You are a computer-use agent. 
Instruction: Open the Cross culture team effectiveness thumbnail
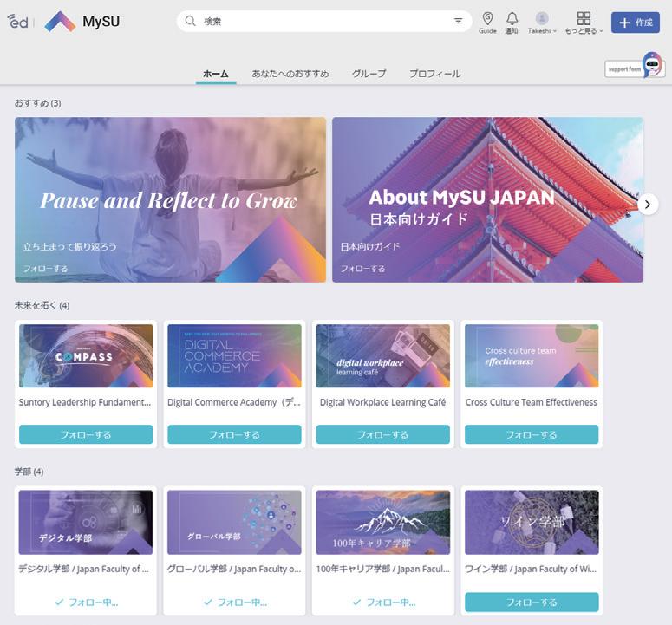[532, 355]
